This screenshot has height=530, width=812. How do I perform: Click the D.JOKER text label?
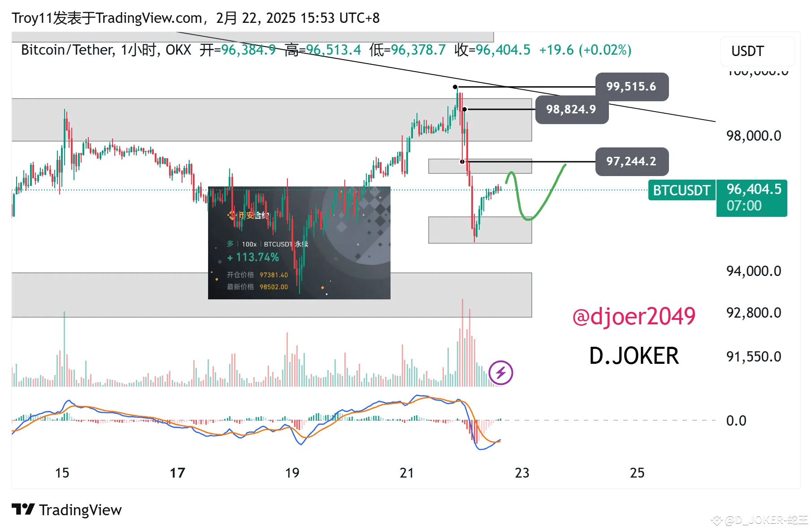click(634, 356)
